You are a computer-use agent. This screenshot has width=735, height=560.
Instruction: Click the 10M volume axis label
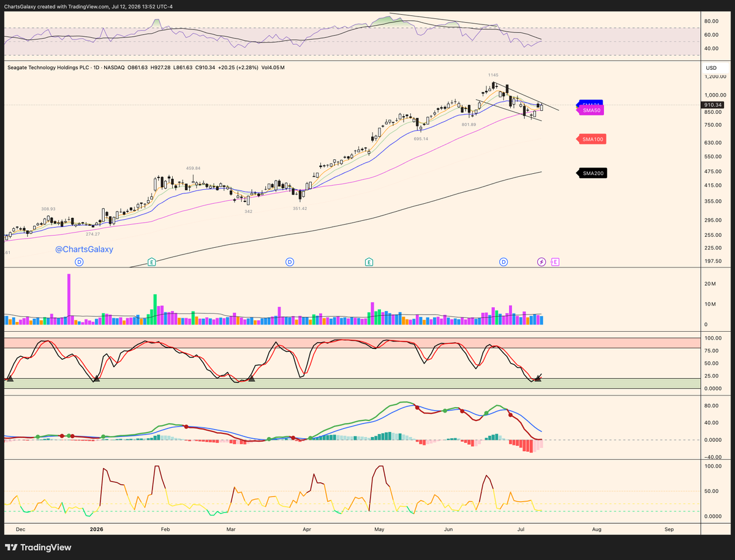click(710, 304)
